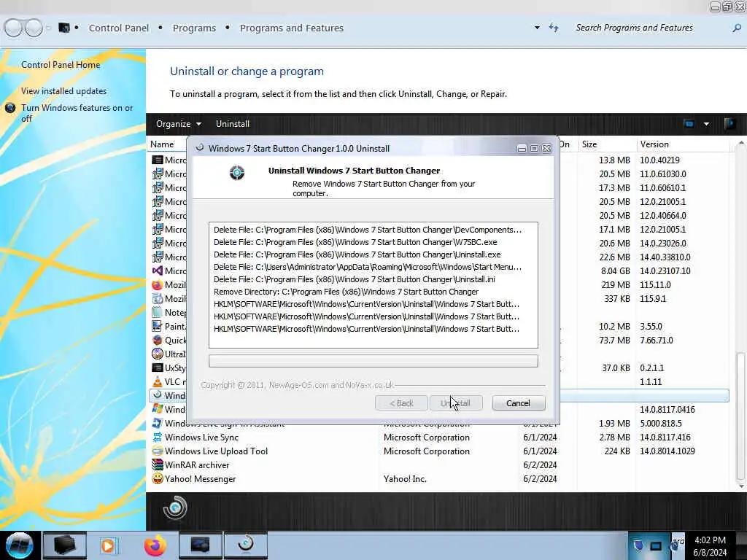Select the Remove Directory log line

346,292
